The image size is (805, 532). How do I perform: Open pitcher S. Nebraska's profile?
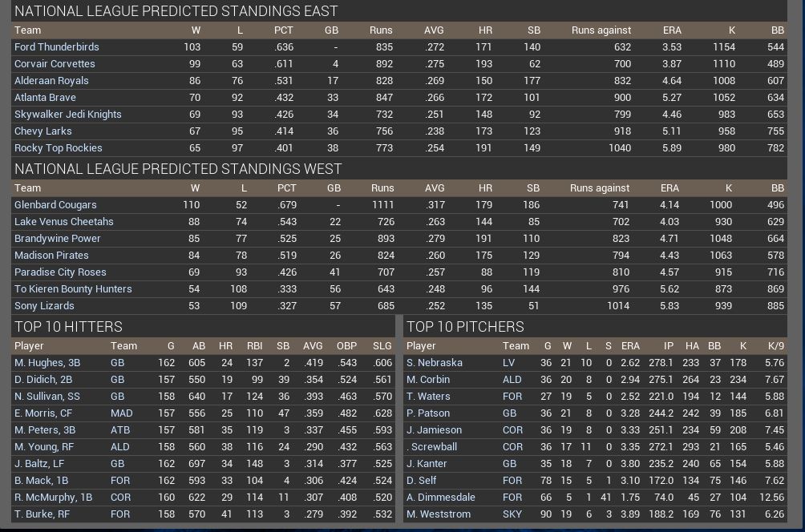pyautogui.click(x=434, y=362)
